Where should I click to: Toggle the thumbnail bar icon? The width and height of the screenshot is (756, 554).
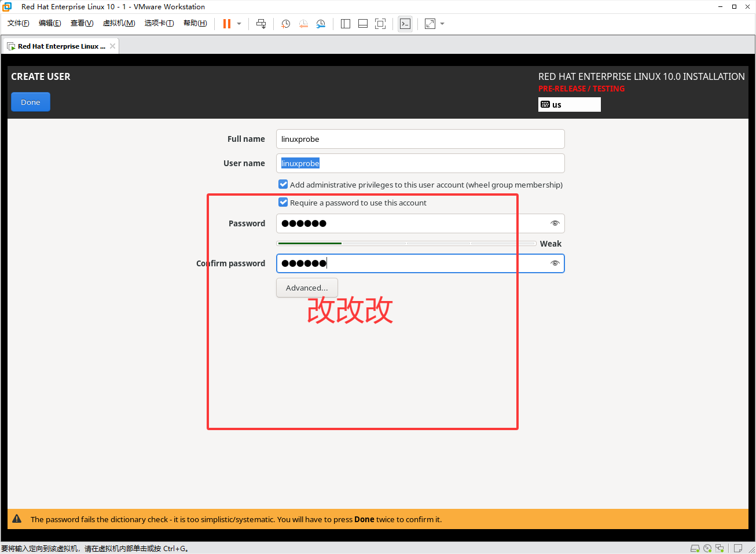pyautogui.click(x=363, y=24)
